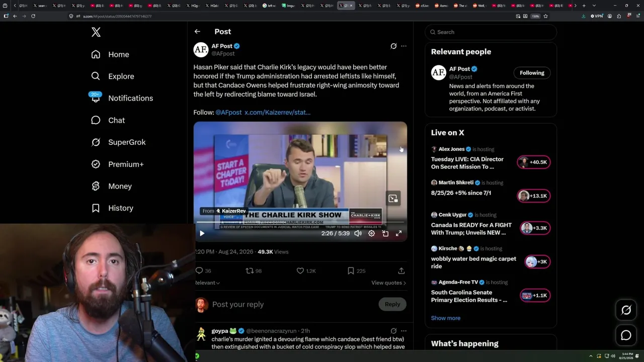Expand the Relevant replies sort dropdown
This screenshot has width=644, height=362.
[207, 283]
